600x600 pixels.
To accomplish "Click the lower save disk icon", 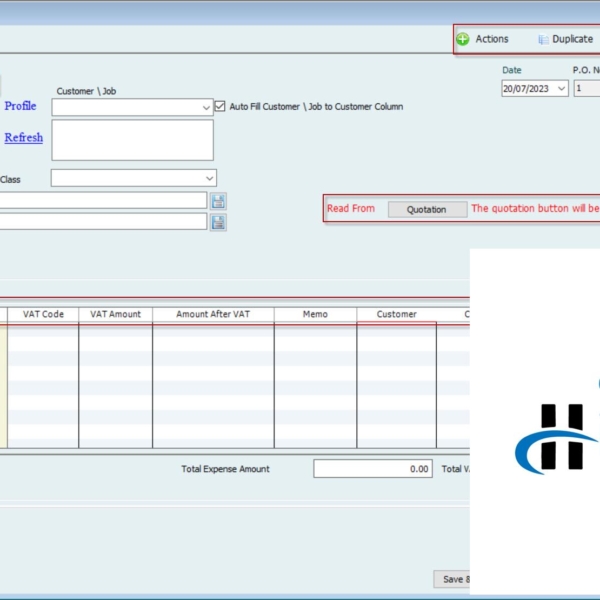I will click(218, 222).
